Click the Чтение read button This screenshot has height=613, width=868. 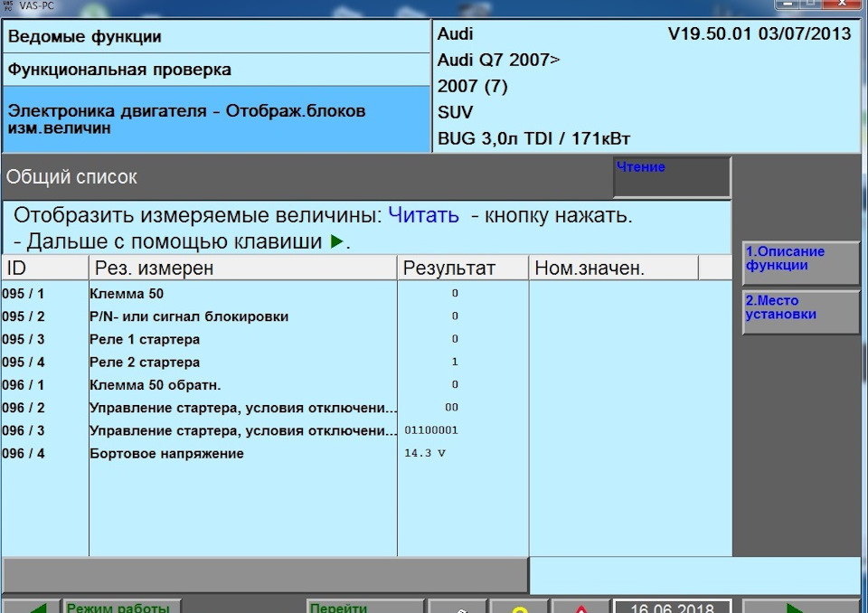point(672,177)
